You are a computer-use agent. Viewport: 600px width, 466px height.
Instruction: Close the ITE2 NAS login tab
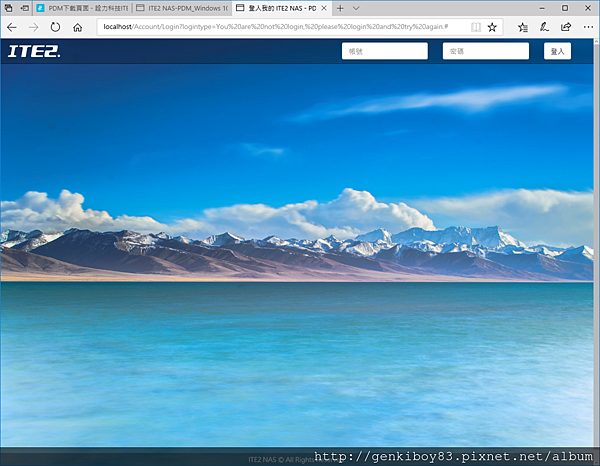click(x=324, y=8)
